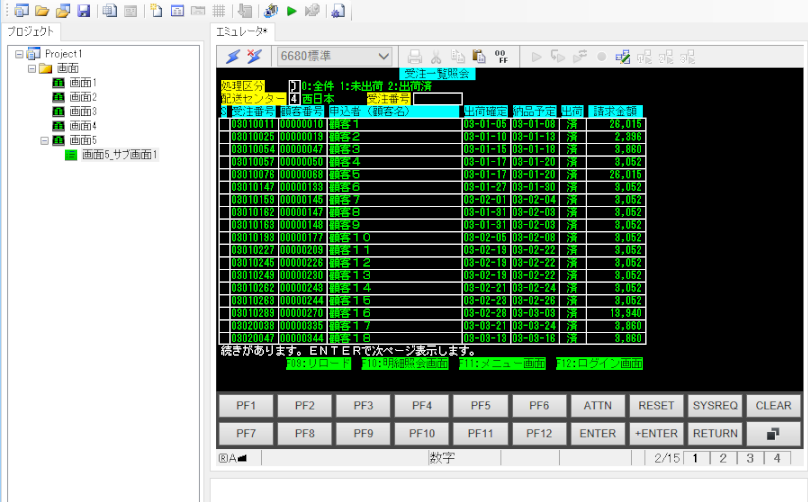Click the macro record circle icon
The height and width of the screenshot is (502, 808).
pyautogui.click(x=601, y=57)
